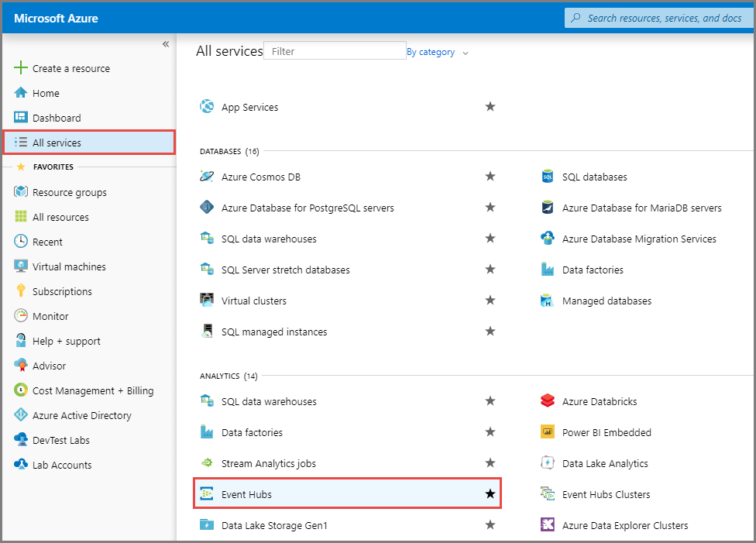This screenshot has height=543, width=756.
Task: Collapse the sidebar with the double chevron
Action: [x=165, y=44]
